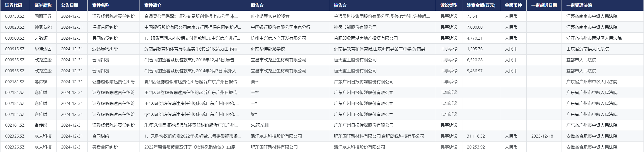Select the 金额币种 column header
The height and width of the screenshot is (152, 644).
[513, 5]
